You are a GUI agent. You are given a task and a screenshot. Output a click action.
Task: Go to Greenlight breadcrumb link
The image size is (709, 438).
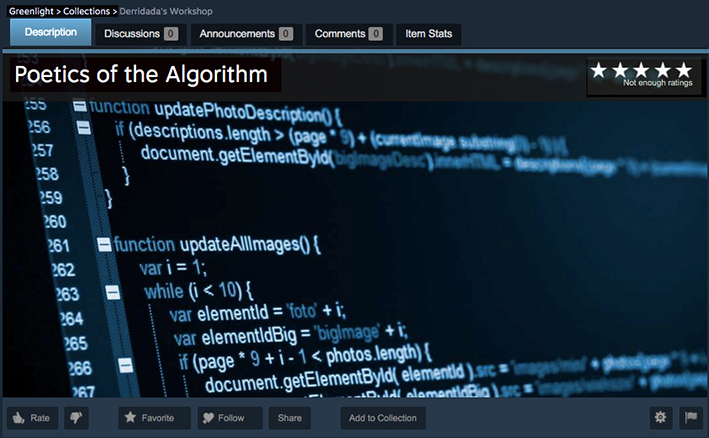pos(31,11)
